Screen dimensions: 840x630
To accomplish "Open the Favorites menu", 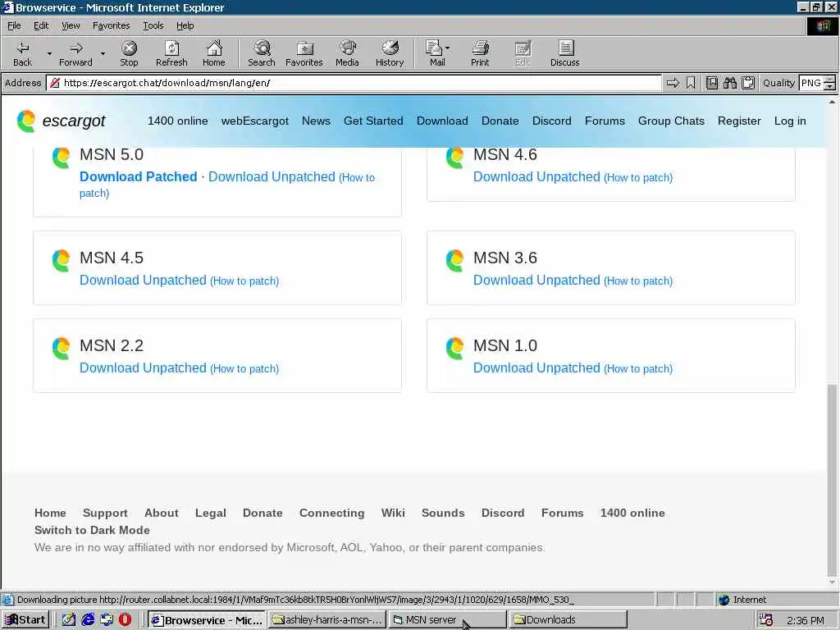I will click(111, 25).
